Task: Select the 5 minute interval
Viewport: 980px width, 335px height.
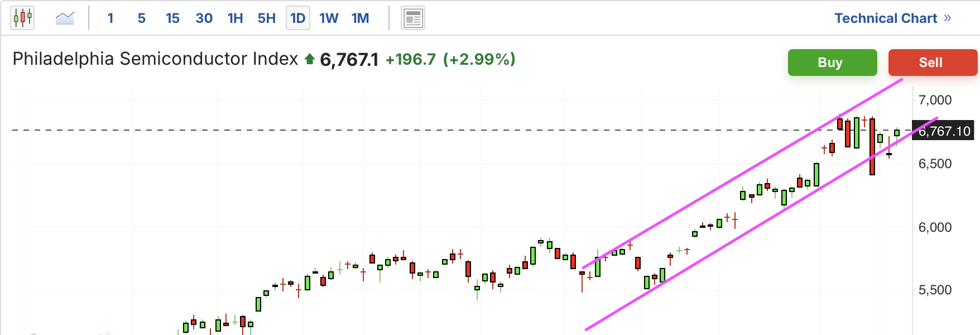Action: 142,18
